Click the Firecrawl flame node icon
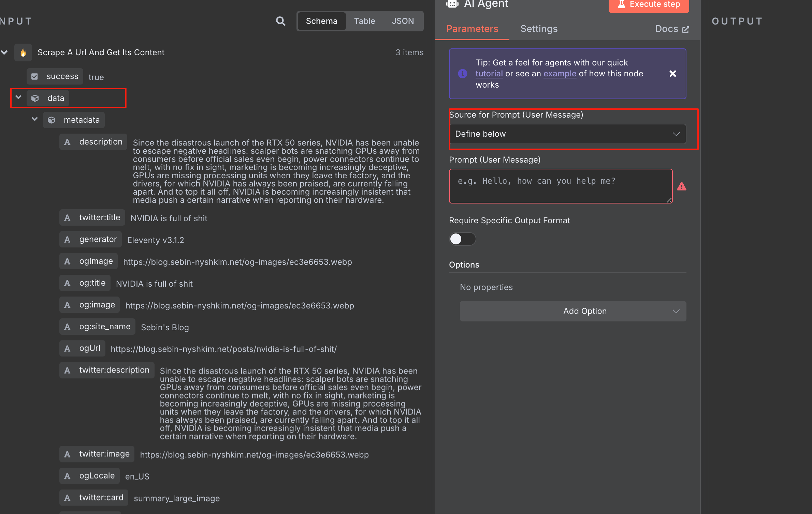The width and height of the screenshot is (812, 514). (x=23, y=52)
